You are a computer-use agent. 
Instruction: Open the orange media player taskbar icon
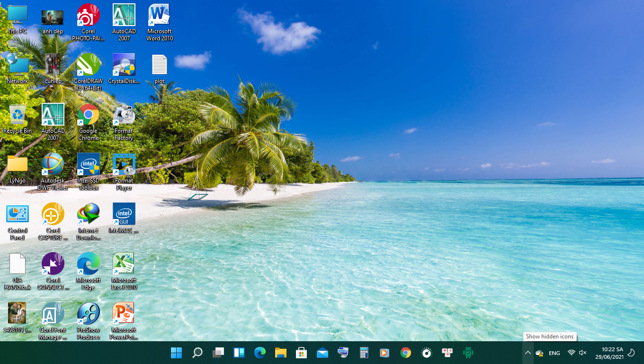385,353
